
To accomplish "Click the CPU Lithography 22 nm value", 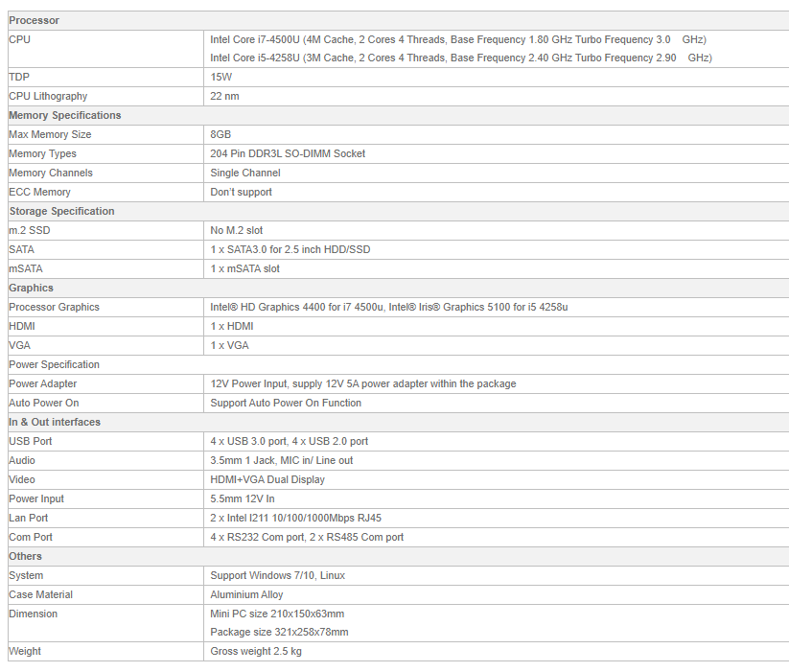I will 224,96.
